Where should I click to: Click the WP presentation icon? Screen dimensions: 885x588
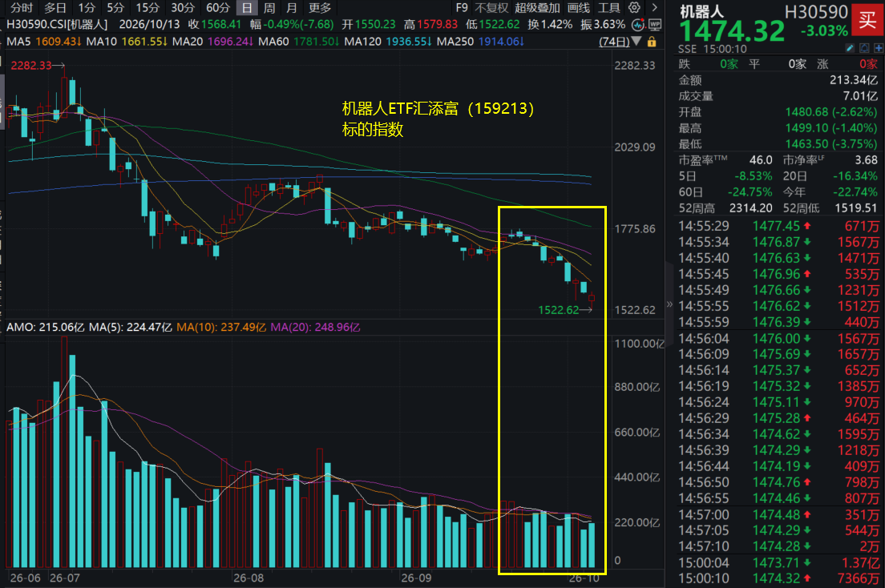pyautogui.click(x=655, y=25)
